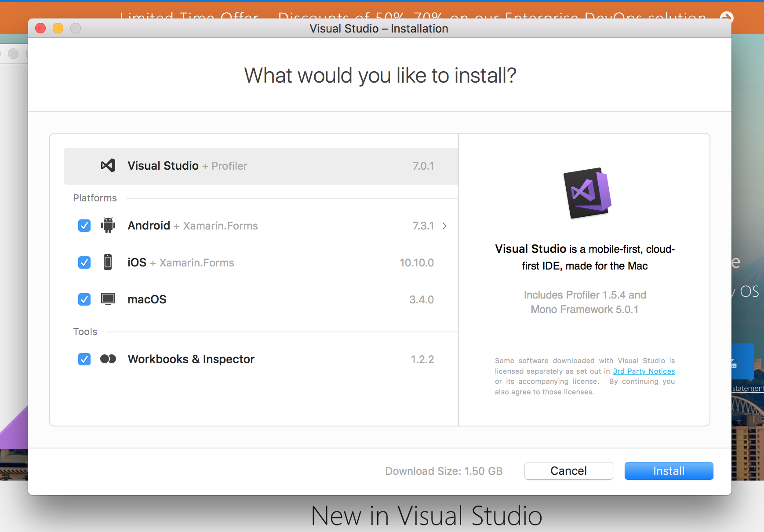Click the statement link in the background window
Image resolution: width=764 pixels, height=532 pixels.
[748, 388]
